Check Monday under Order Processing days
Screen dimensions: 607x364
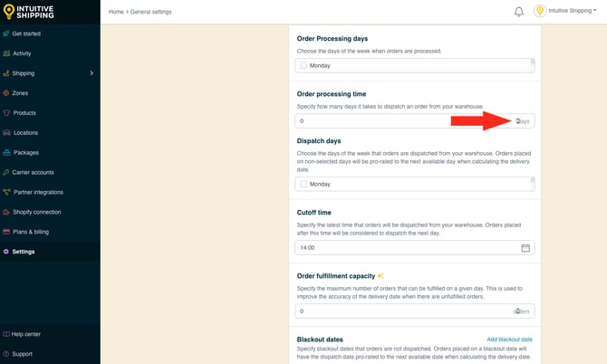[x=303, y=65]
